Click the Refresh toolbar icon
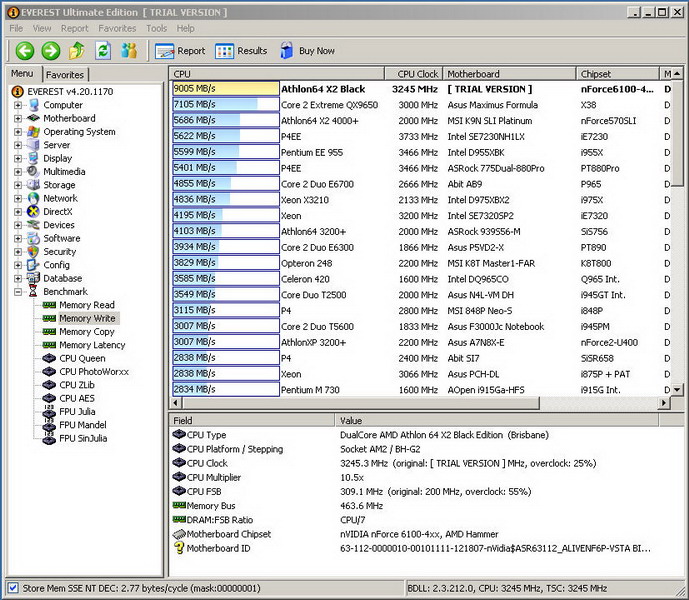The image size is (689, 600). pyautogui.click(x=103, y=51)
